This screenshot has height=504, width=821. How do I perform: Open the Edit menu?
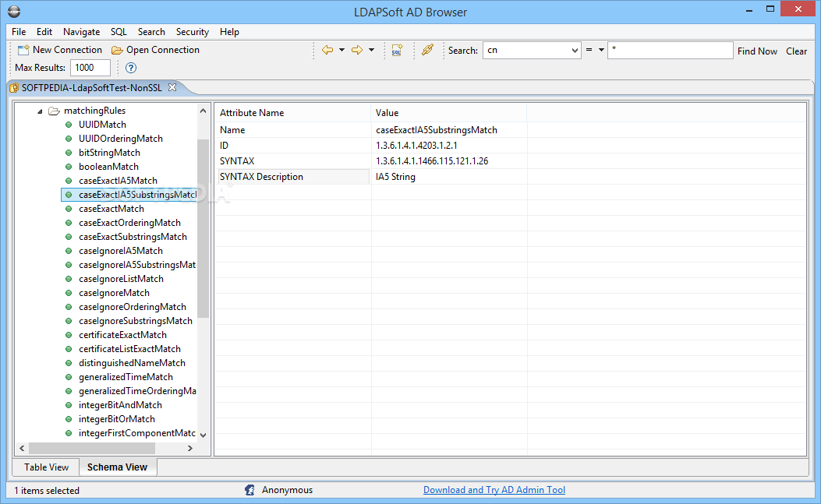pyautogui.click(x=44, y=32)
